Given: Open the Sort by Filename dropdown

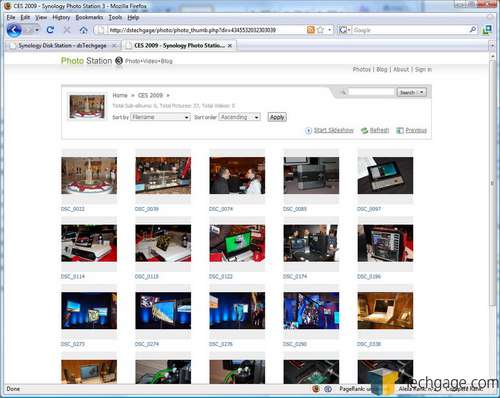Looking at the screenshot, I should coord(160,117).
